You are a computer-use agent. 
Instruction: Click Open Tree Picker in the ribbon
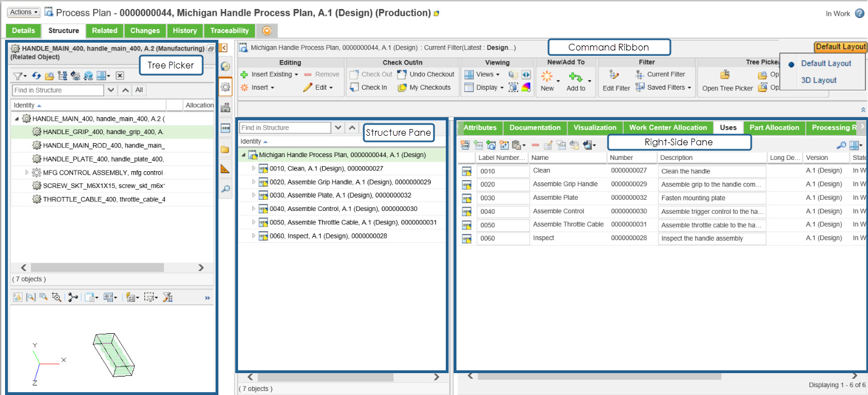[727, 81]
